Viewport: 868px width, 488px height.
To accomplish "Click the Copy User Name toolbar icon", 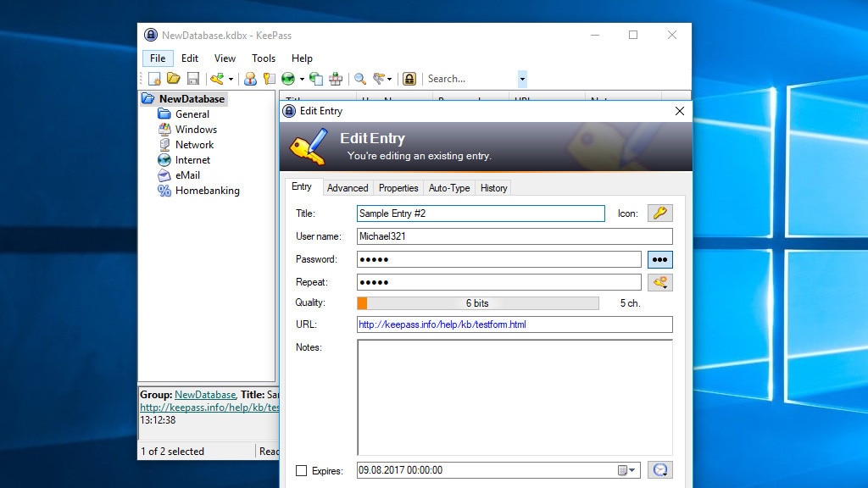I will [x=250, y=79].
